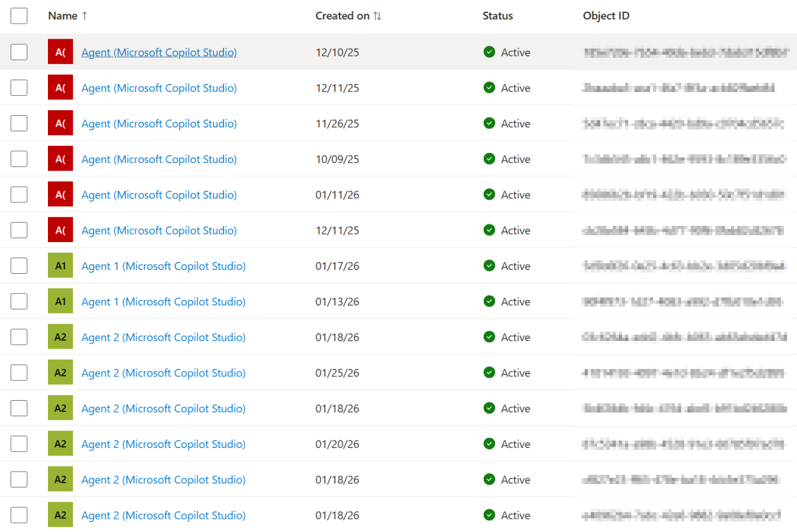Select checkbox for Agent 1 created 01/13/26
The image size is (797, 532).
tap(19, 302)
